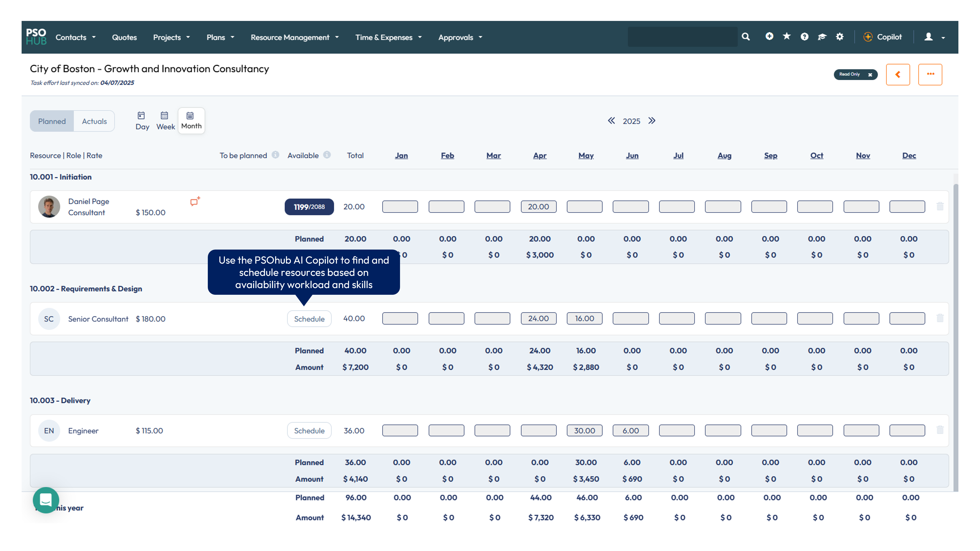
Task: Click the search magnifier icon
Action: (746, 37)
